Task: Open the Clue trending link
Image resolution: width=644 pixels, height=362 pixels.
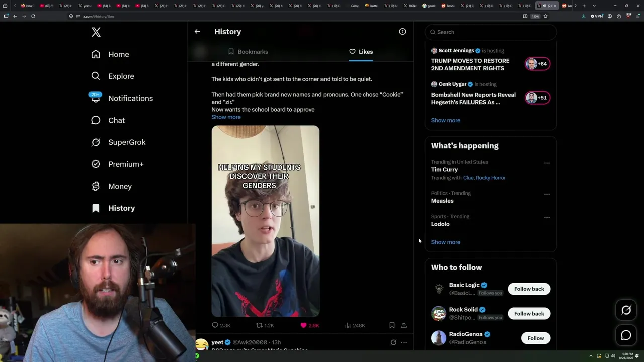Action: pos(468,178)
